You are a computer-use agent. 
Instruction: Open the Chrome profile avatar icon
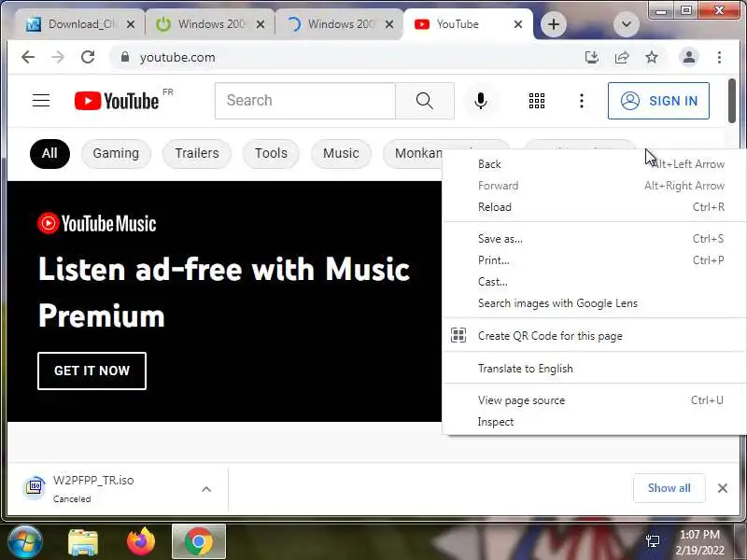(689, 58)
